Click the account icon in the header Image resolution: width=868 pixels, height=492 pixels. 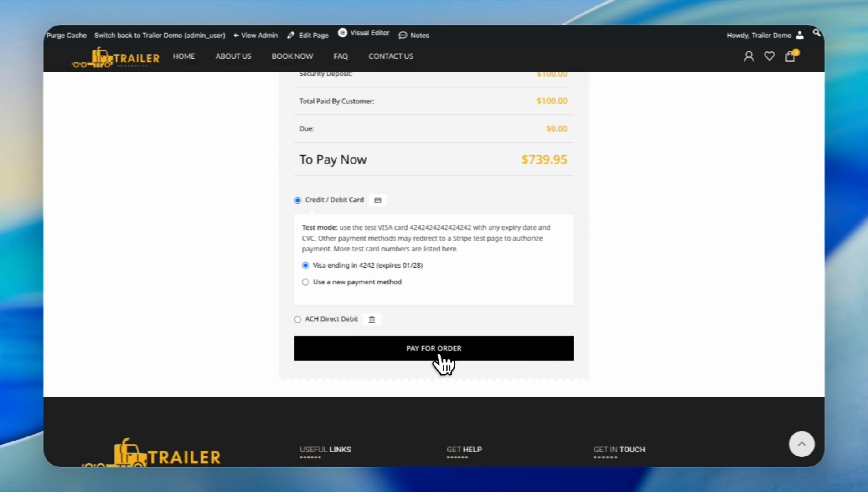coord(749,56)
